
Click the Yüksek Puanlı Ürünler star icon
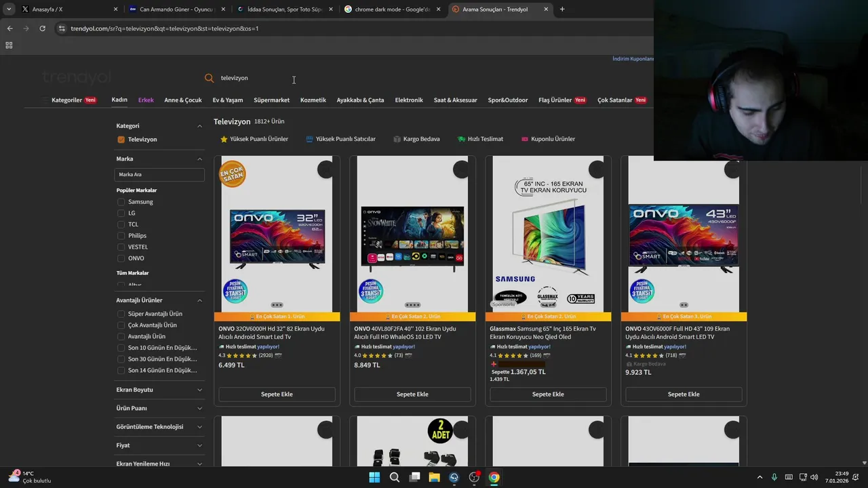[224, 139]
